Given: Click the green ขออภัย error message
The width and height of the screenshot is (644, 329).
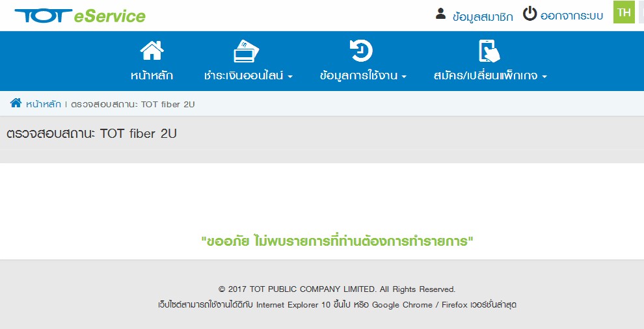Looking at the screenshot, I should pyautogui.click(x=337, y=241).
